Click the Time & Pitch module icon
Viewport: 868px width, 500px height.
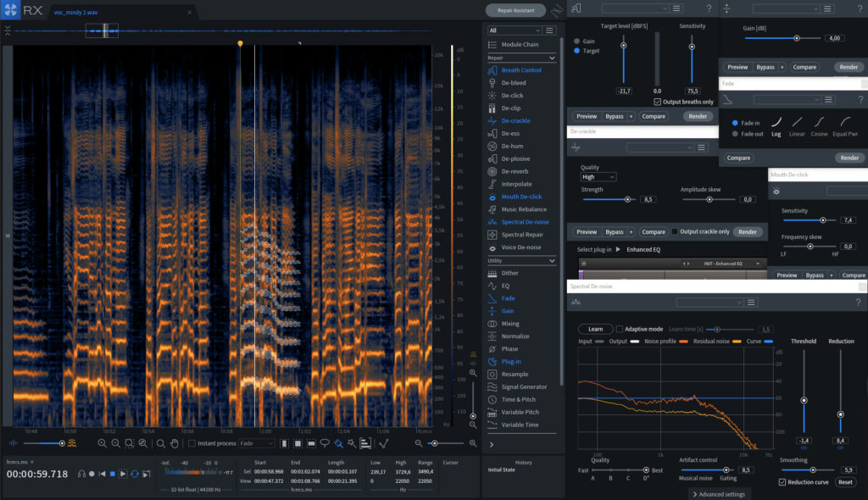(492, 400)
